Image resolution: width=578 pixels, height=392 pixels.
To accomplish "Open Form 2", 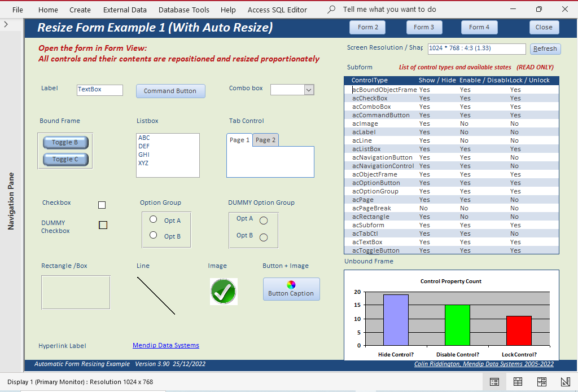I will pos(367,27).
